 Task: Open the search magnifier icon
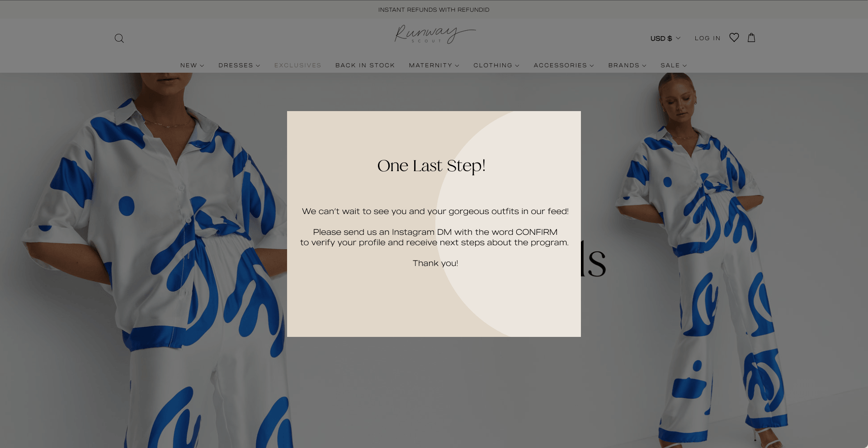[119, 38]
